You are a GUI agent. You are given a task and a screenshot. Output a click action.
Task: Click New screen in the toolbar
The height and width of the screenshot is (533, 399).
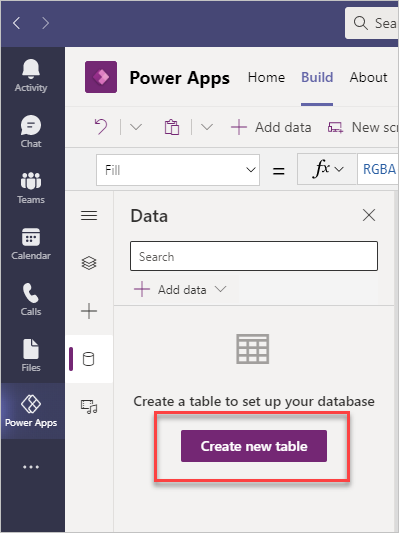tap(363, 127)
